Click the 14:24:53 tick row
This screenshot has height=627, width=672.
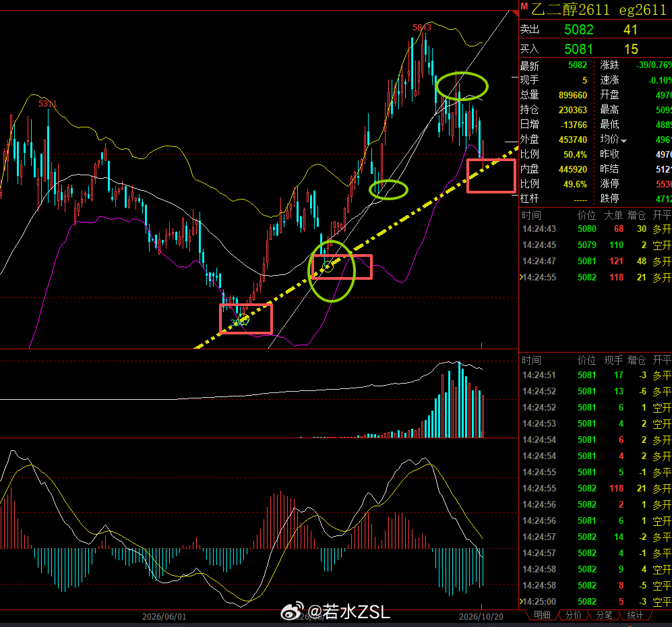596,424
